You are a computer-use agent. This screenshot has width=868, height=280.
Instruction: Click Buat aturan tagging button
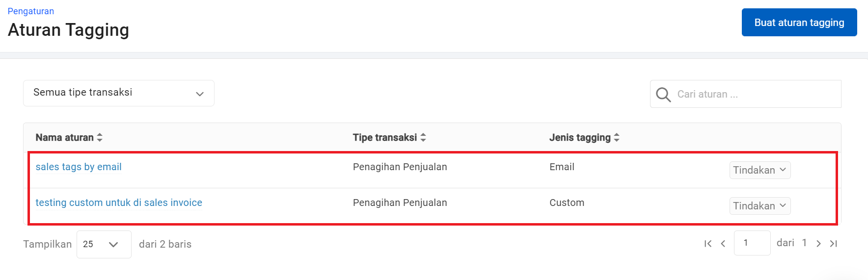pos(799,23)
